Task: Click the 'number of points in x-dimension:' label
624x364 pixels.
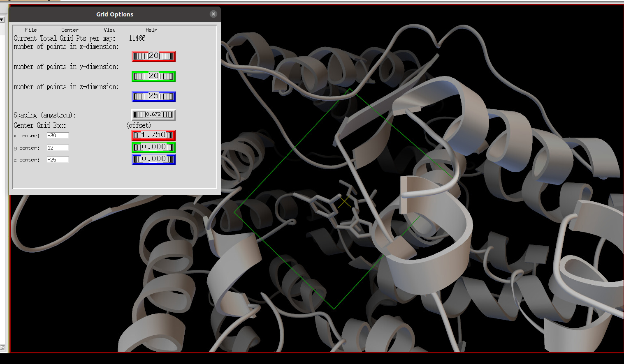Action: (66, 47)
